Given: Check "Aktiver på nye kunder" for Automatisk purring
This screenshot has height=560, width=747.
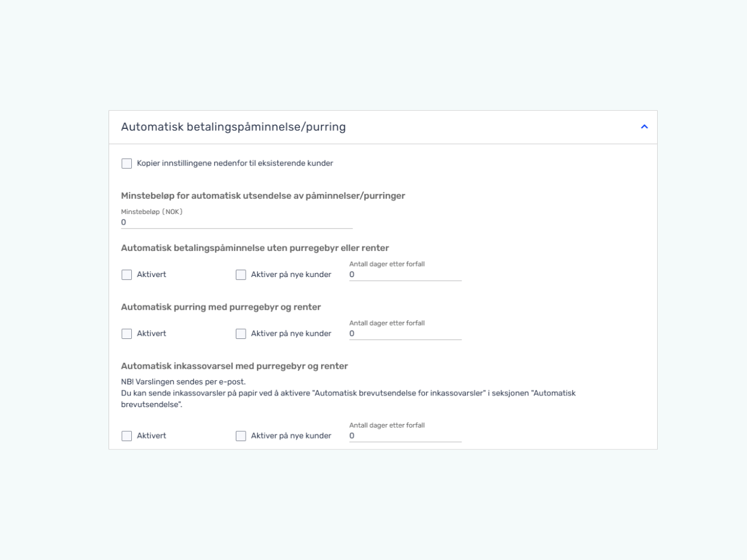Looking at the screenshot, I should (x=240, y=334).
